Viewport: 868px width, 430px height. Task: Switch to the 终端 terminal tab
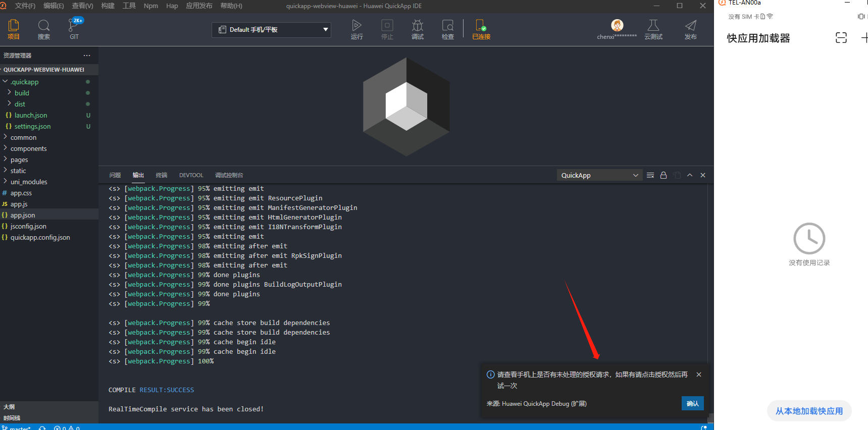pyautogui.click(x=162, y=175)
